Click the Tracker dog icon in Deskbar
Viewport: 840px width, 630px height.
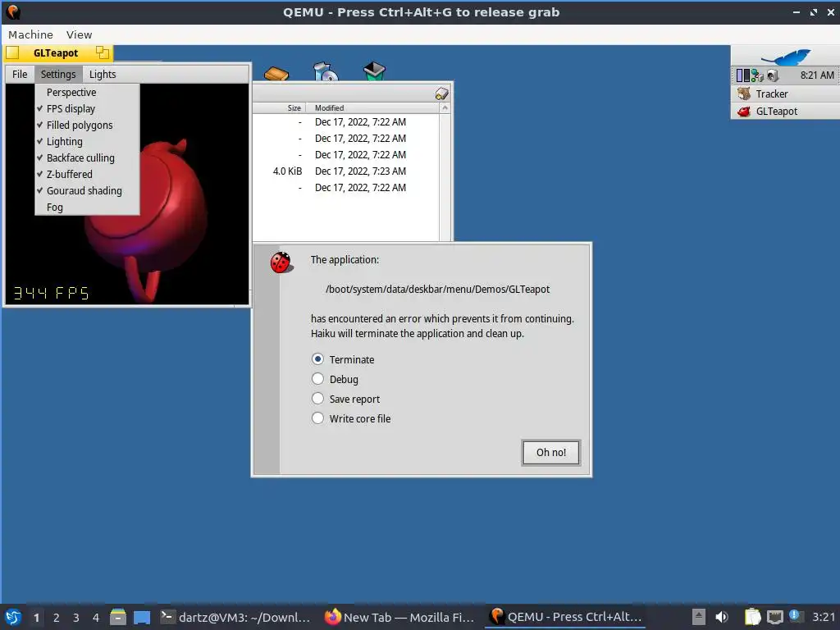click(743, 94)
